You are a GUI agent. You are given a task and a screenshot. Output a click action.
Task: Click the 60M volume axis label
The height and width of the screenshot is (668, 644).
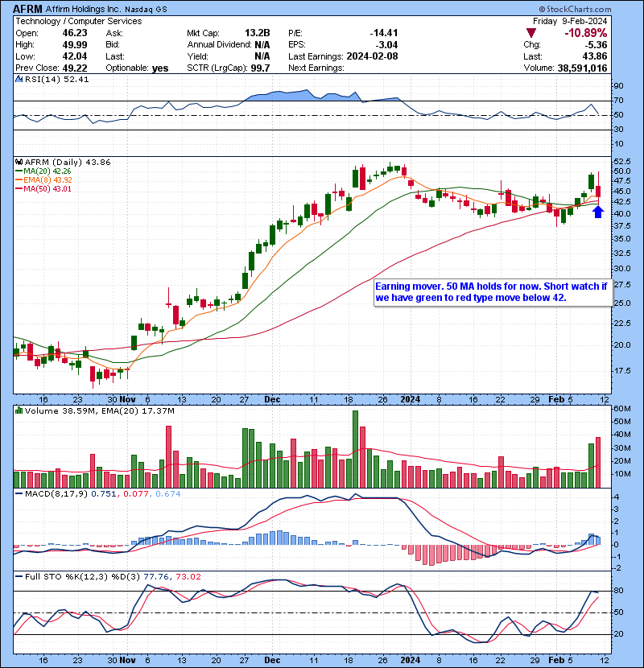tap(621, 409)
